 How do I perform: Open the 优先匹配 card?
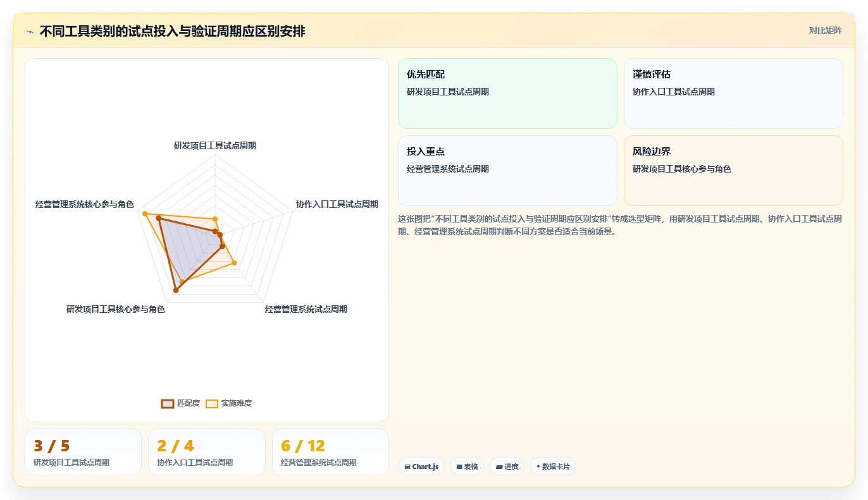click(507, 94)
